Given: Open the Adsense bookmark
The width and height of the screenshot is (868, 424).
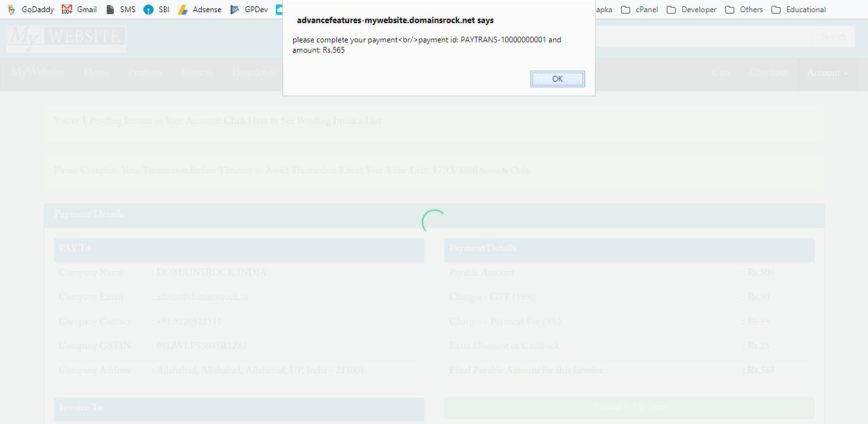Looking at the screenshot, I should pos(200,10).
